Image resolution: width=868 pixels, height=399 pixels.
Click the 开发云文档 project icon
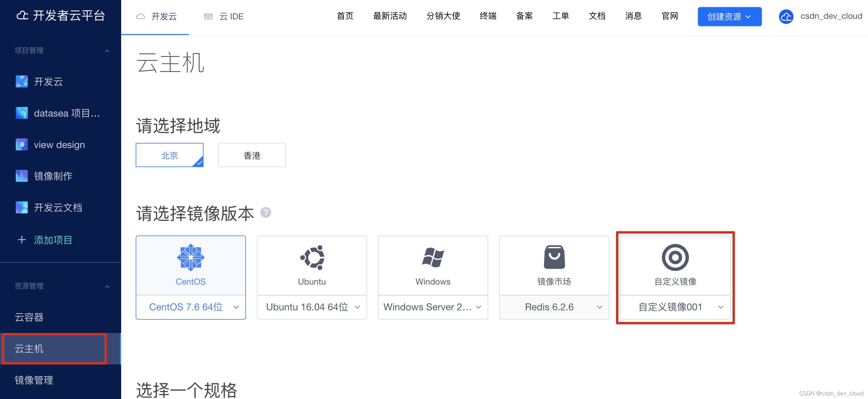click(x=22, y=207)
